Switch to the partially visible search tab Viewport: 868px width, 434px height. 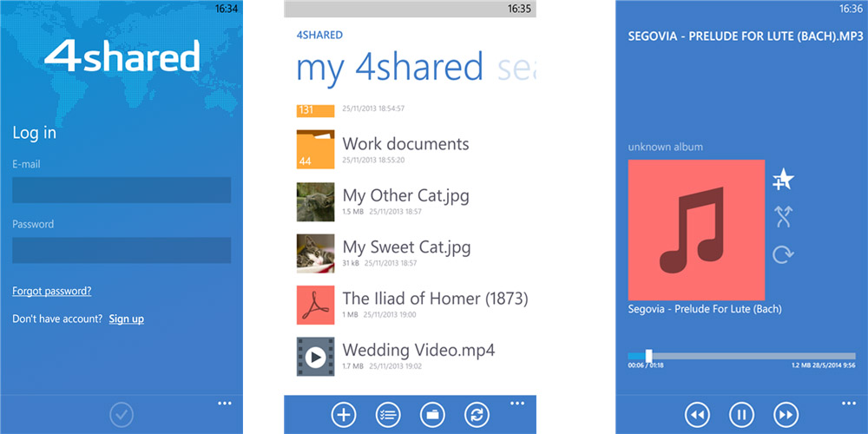[x=516, y=68]
